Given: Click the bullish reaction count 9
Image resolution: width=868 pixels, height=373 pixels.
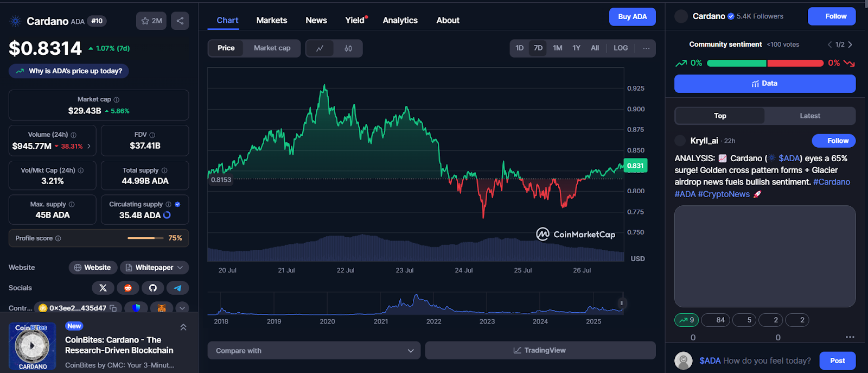Looking at the screenshot, I should 686,320.
